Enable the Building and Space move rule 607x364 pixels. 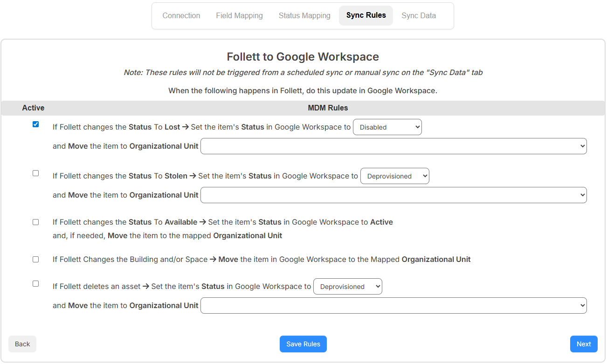(35, 259)
